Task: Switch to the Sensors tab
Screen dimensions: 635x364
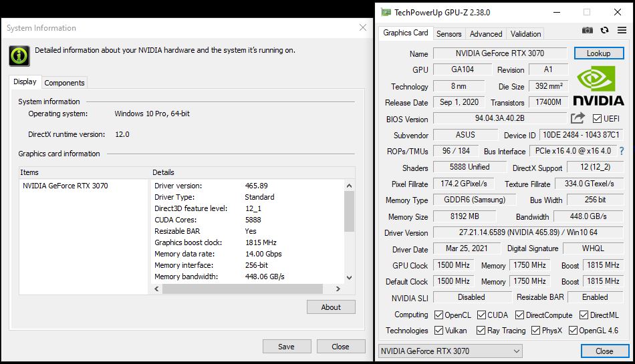Action: [449, 34]
